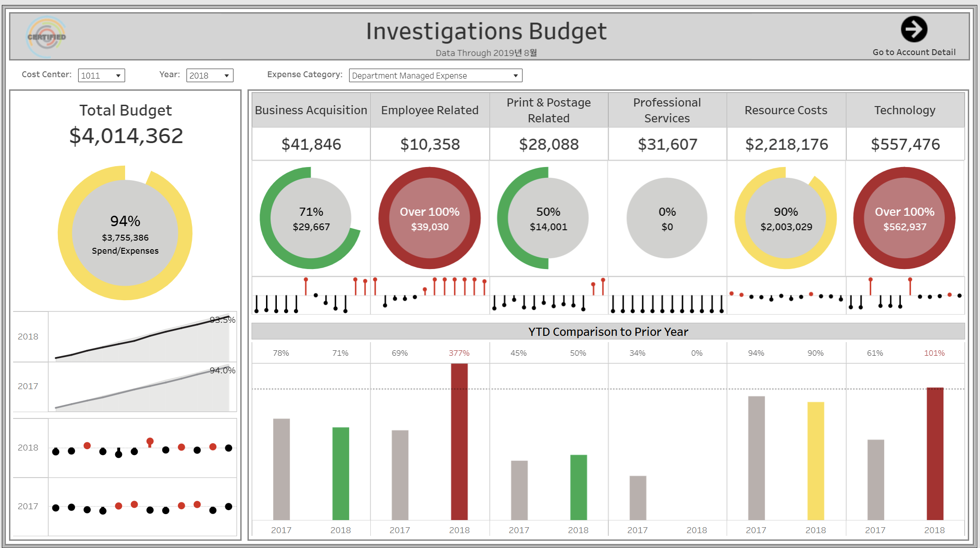980x548 pixels.
Task: Expand the Expense Category dropdown
Action: (435, 75)
